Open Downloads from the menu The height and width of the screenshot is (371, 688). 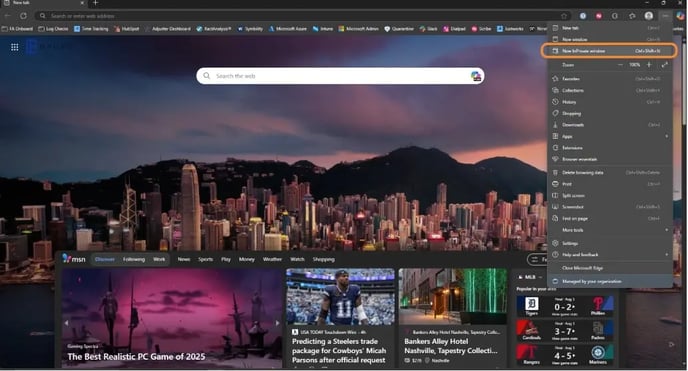(609, 125)
